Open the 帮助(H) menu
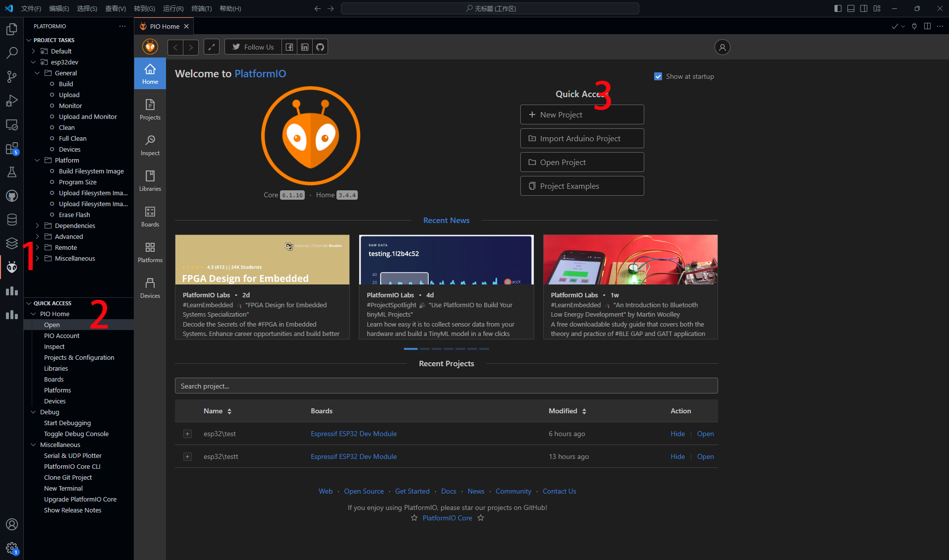Image resolution: width=949 pixels, height=560 pixels. 230,8
